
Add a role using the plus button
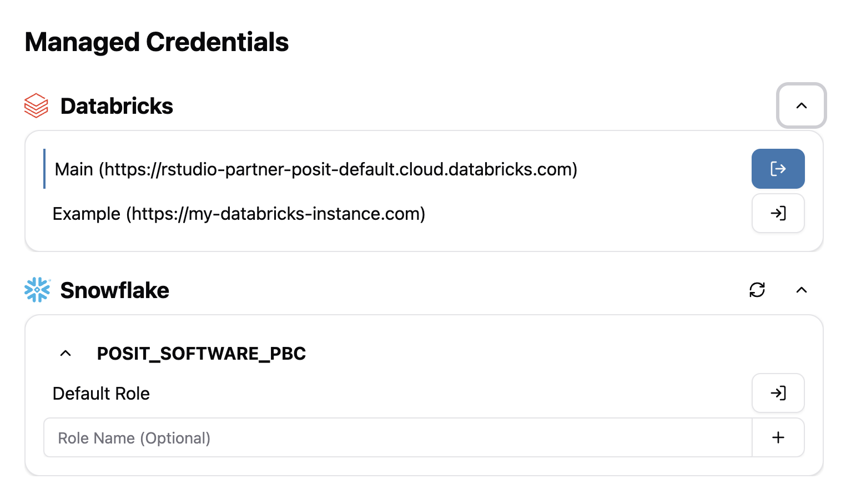point(778,437)
